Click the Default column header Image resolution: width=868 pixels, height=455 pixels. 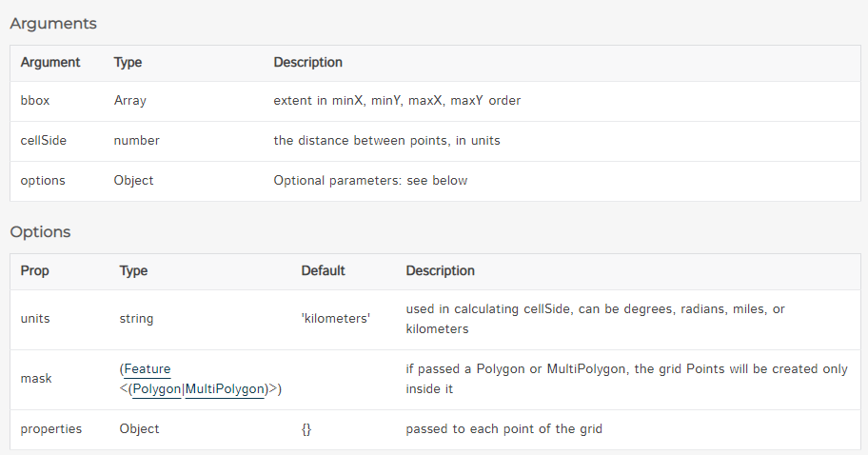point(324,270)
